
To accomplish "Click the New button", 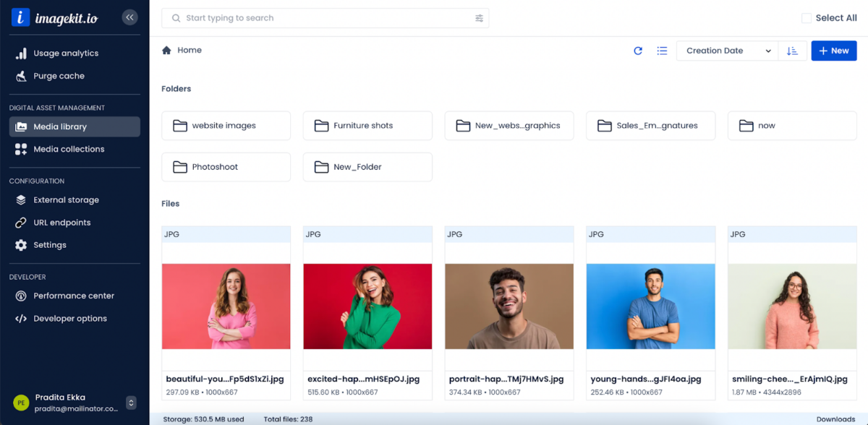I will point(833,51).
